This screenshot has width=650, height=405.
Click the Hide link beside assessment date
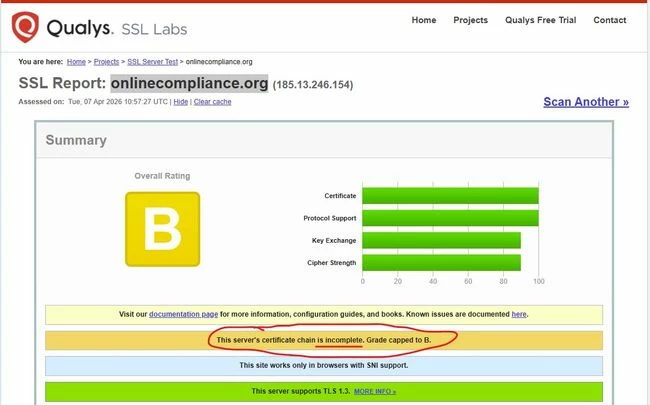tap(181, 102)
